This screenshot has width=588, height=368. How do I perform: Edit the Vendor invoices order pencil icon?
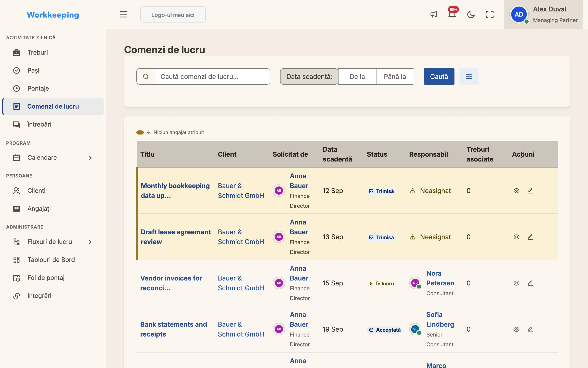[x=530, y=283]
